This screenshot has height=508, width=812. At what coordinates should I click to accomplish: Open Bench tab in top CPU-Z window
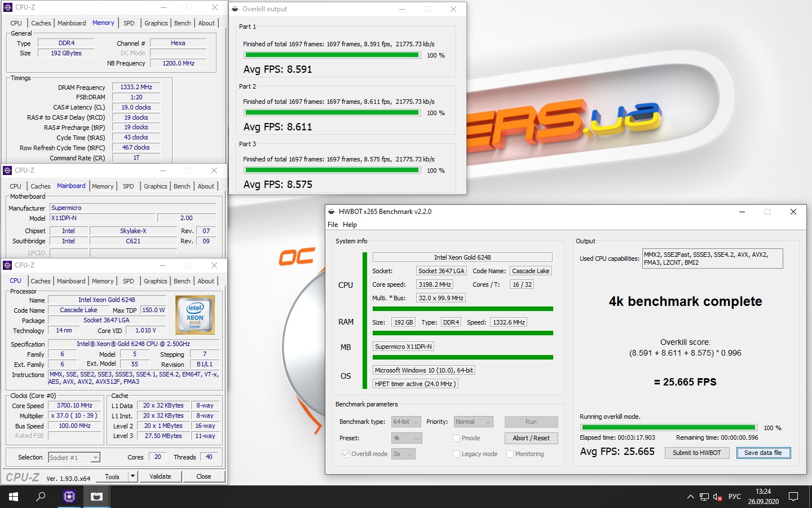[x=182, y=23]
